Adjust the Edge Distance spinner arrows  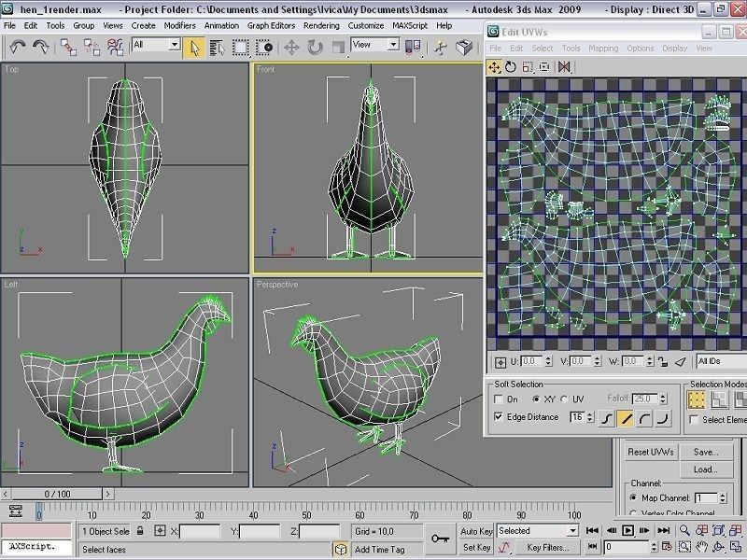pyautogui.click(x=590, y=417)
